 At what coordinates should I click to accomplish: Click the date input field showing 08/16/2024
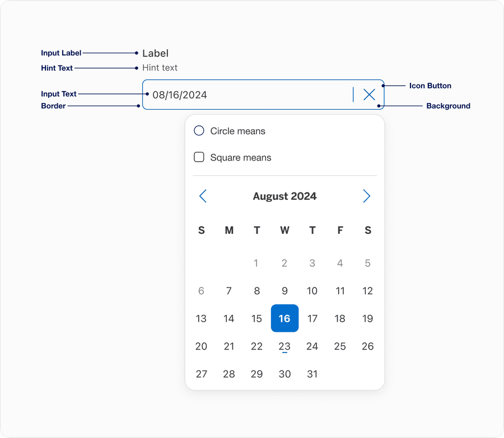coord(246,95)
